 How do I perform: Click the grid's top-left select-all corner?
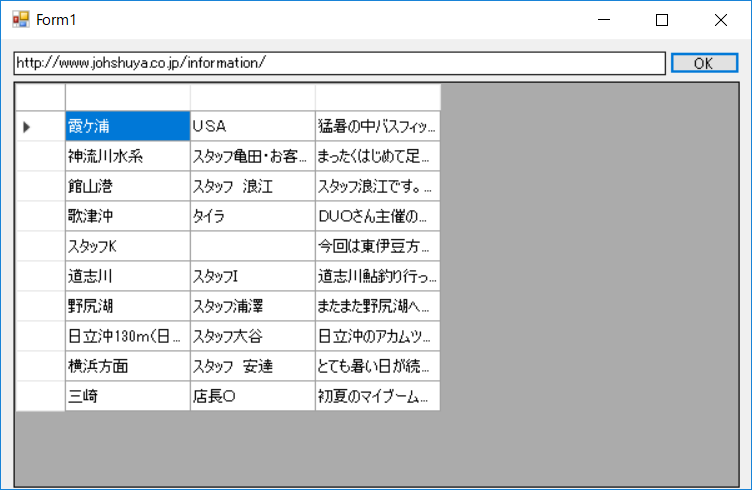[x=40, y=97]
